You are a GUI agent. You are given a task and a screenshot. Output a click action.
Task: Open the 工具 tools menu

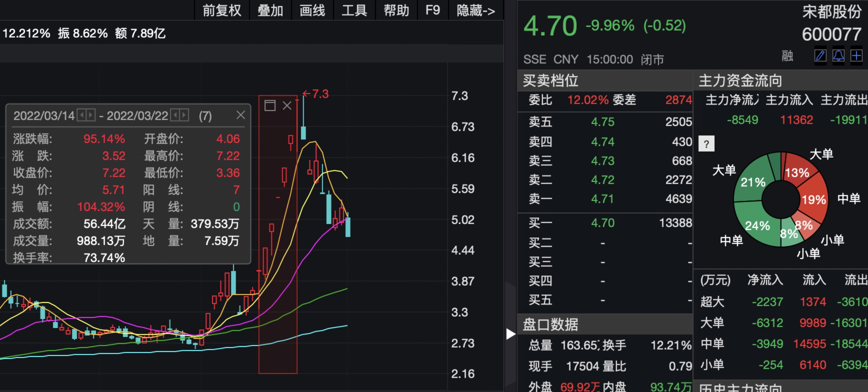point(354,10)
